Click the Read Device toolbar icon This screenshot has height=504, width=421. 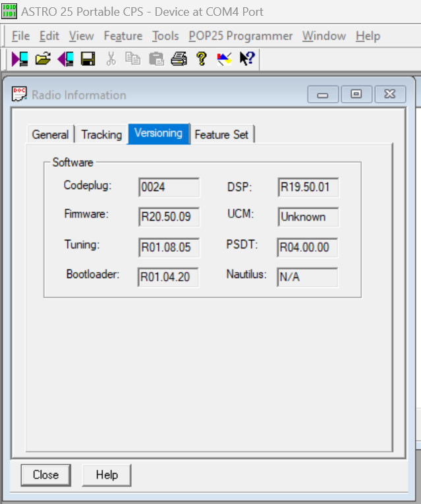[x=20, y=59]
